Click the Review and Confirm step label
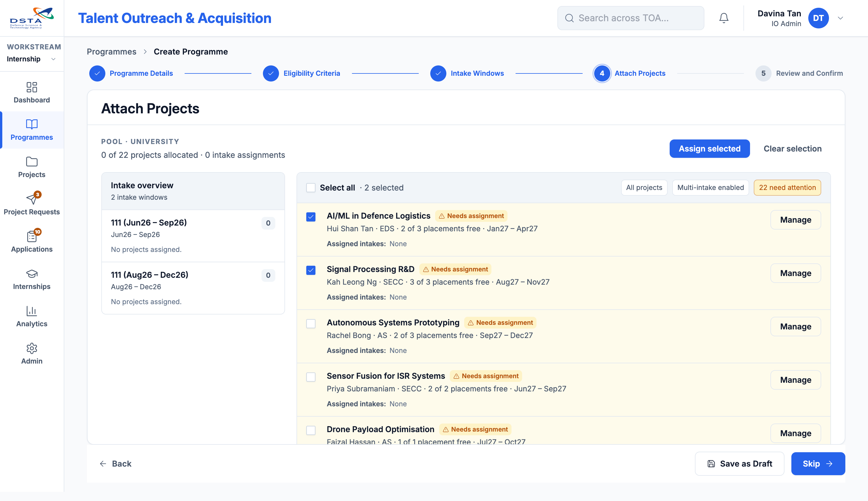 (809, 73)
